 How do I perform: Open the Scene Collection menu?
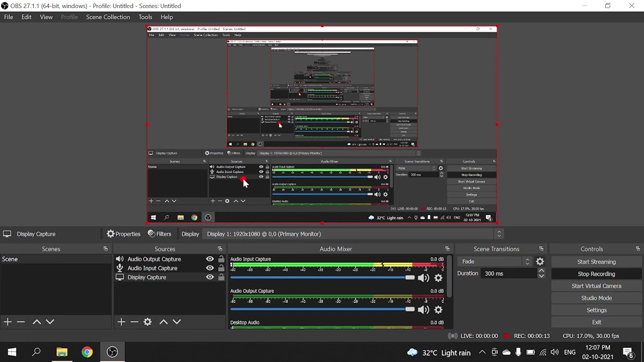108,17
